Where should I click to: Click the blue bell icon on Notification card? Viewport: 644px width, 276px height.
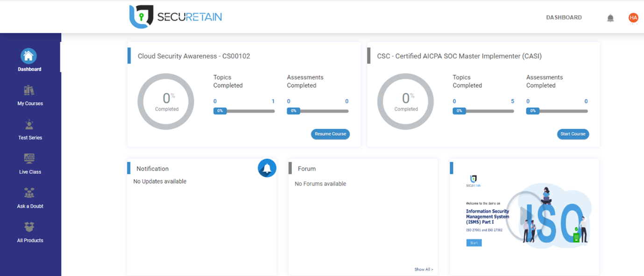tap(267, 168)
